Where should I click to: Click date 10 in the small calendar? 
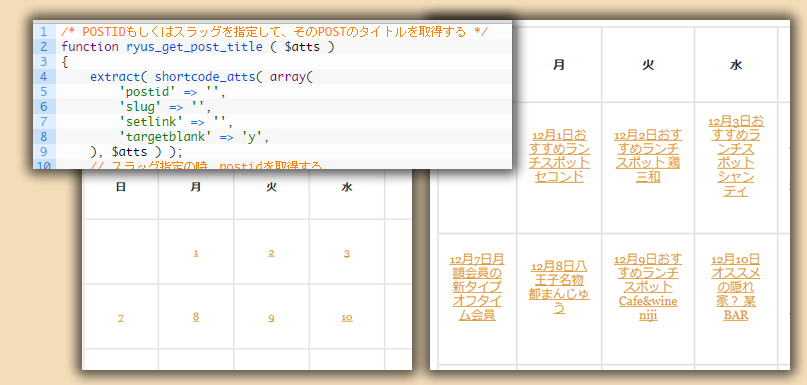coord(347,318)
